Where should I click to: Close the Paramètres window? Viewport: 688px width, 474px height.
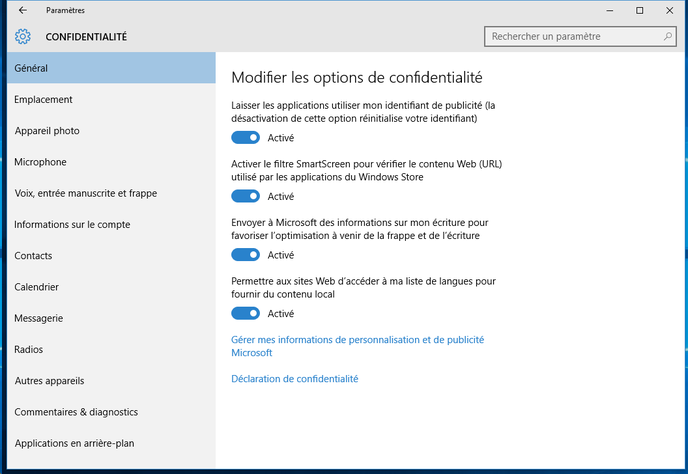[670, 11]
